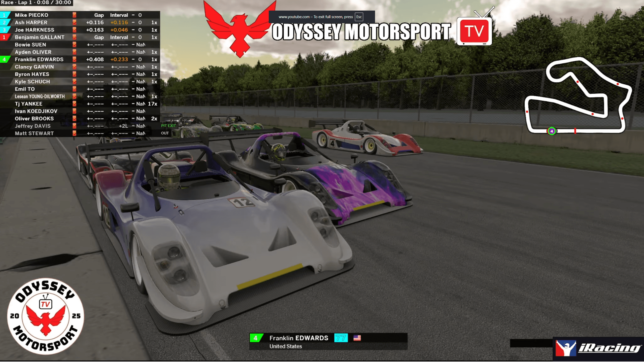The width and height of the screenshot is (644, 362).
Task: Click the +0.408 gap for Franklin EDWARDS
Action: [x=95, y=59]
